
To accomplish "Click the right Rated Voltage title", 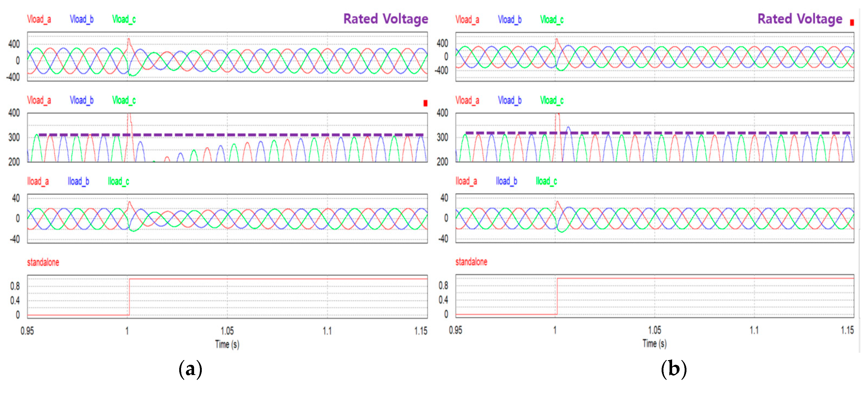I will 800,19.
